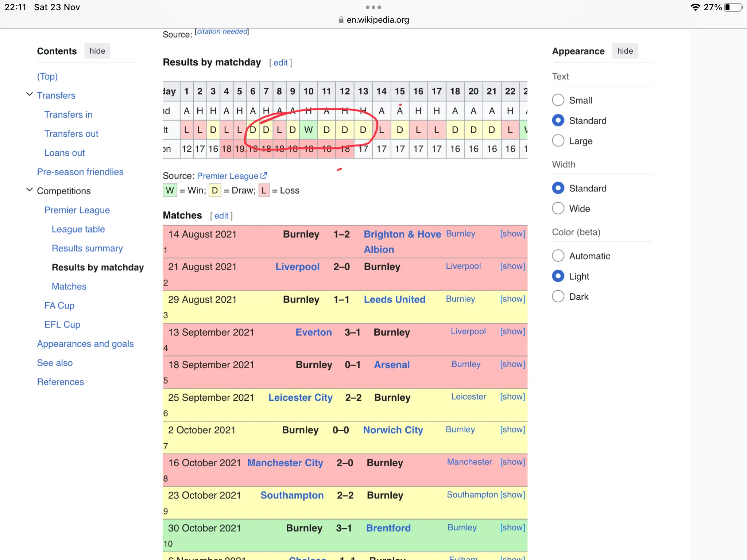Image resolution: width=747 pixels, height=560 pixels.
Task: Navigate to FA Cup section via sidebar
Action: click(x=59, y=305)
